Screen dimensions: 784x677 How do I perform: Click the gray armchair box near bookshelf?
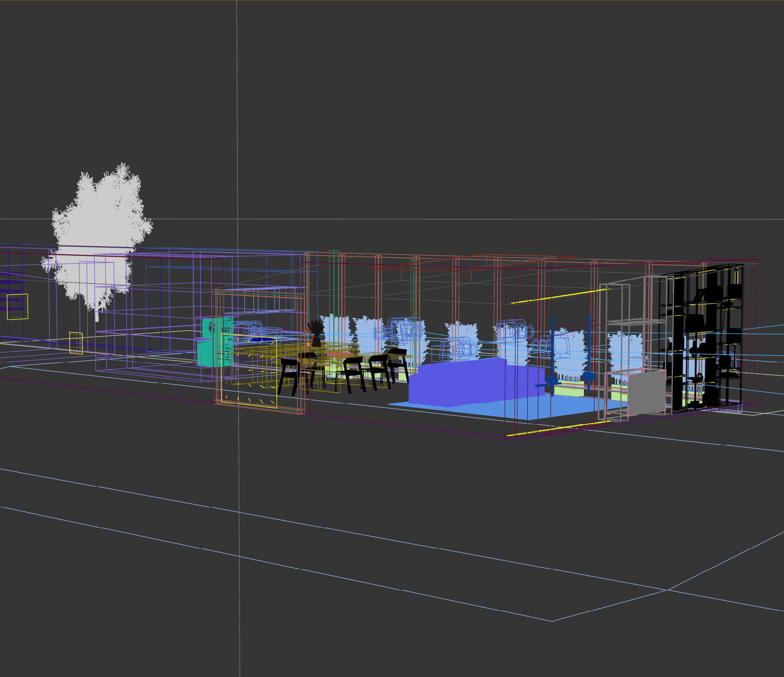646,392
